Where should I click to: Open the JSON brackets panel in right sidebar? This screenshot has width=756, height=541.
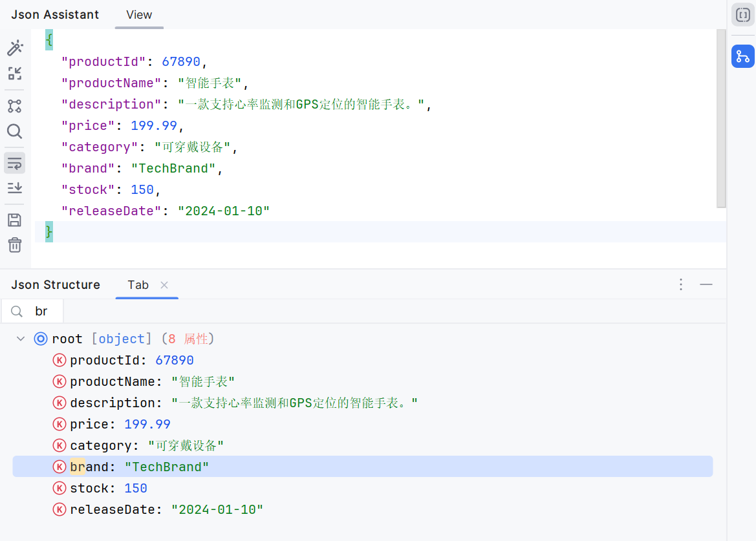tap(742, 14)
